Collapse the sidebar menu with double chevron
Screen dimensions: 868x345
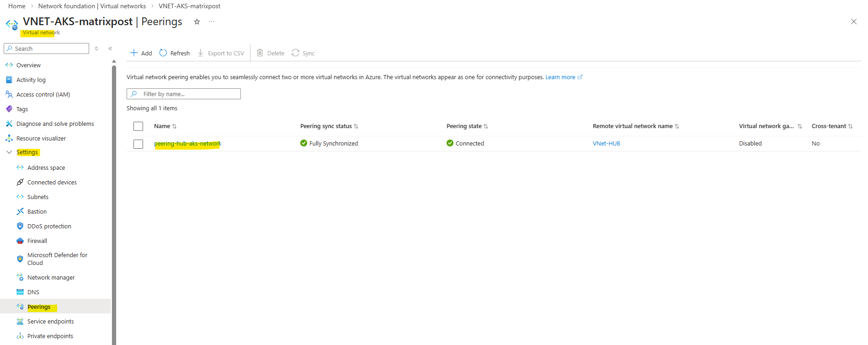click(110, 49)
